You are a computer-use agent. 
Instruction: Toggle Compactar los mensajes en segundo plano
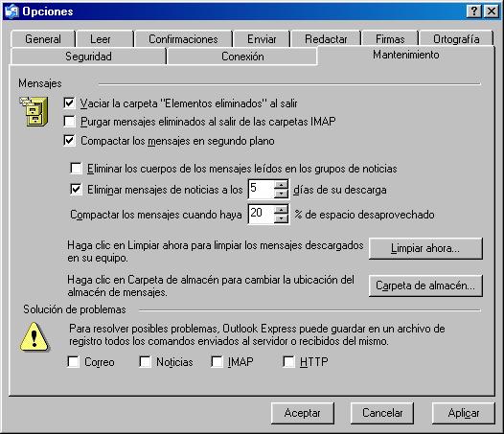pyautogui.click(x=69, y=141)
